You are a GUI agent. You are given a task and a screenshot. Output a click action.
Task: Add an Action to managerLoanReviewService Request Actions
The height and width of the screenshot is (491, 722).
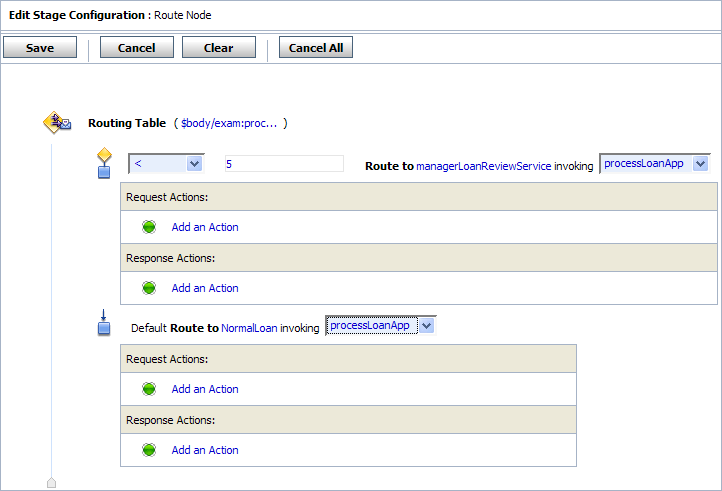point(205,227)
